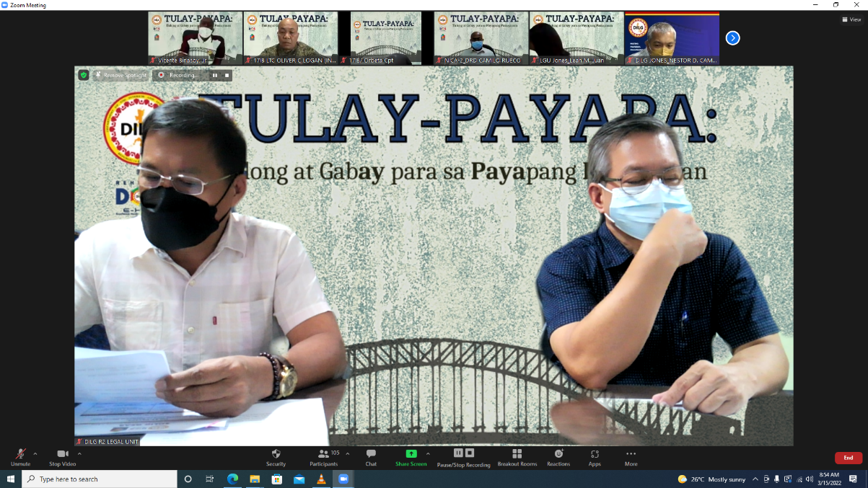Open File Explorer from the taskbar
The image size is (868, 488).
255,479
